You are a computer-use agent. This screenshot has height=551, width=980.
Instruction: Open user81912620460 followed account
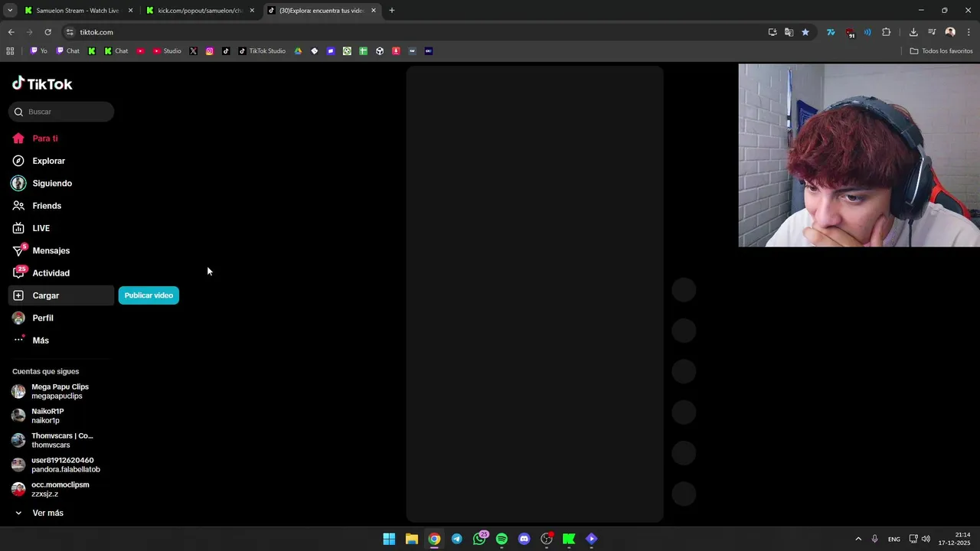60,465
